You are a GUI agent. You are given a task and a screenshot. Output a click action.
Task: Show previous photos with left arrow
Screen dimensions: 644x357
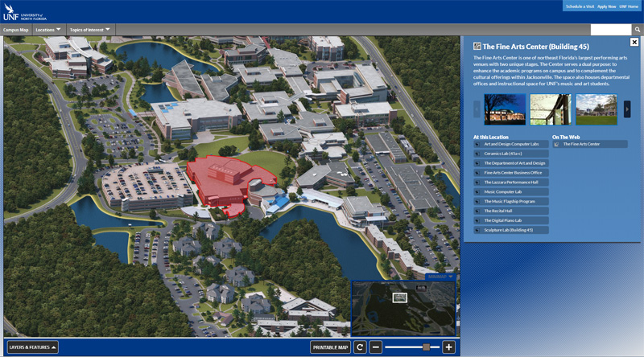(477, 109)
